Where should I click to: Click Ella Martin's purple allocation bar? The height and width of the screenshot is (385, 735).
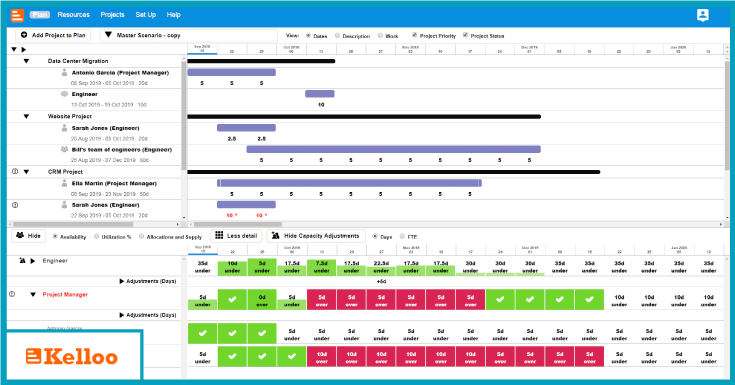point(349,183)
